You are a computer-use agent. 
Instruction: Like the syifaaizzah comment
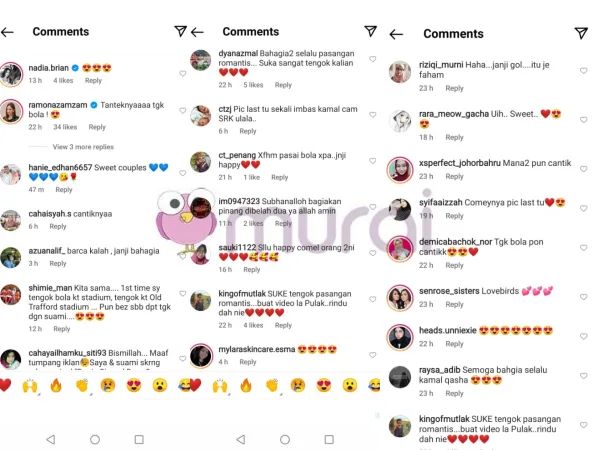[x=584, y=209]
